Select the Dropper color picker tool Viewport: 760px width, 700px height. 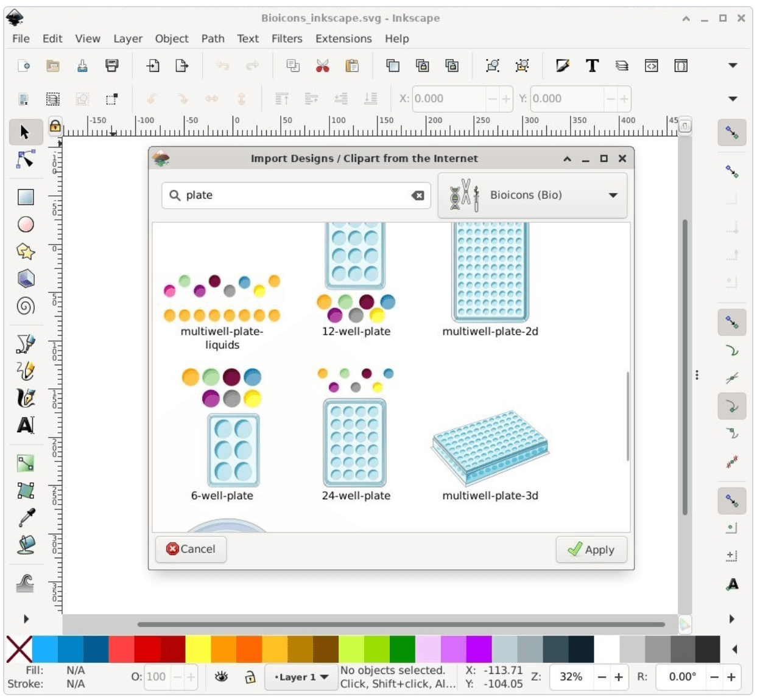click(26, 517)
